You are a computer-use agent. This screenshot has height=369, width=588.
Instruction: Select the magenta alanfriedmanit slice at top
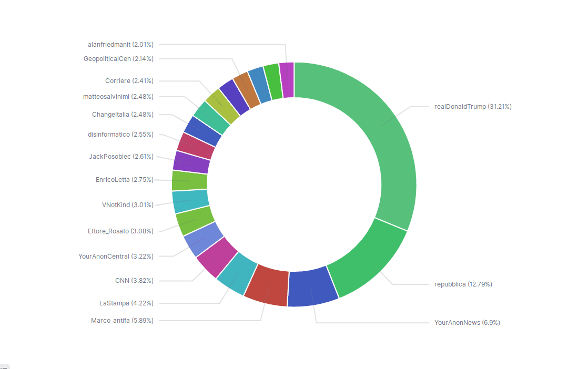[x=287, y=80]
